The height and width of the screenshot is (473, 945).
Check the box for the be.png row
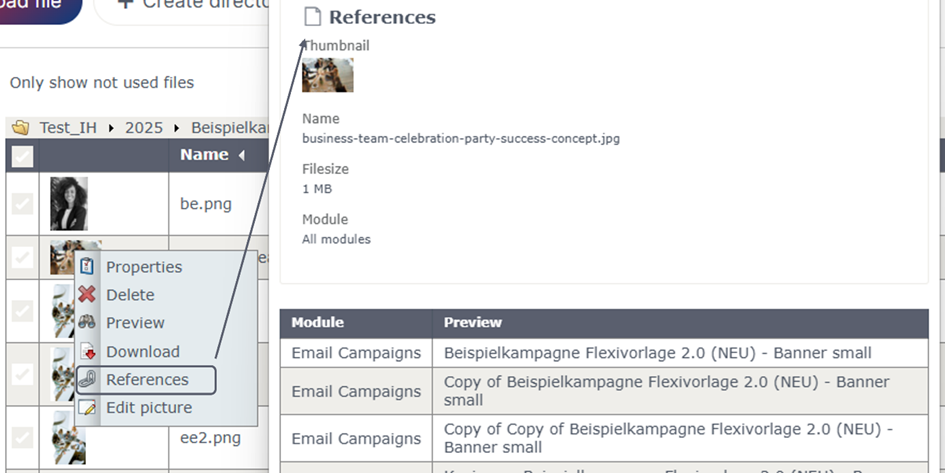click(x=22, y=204)
